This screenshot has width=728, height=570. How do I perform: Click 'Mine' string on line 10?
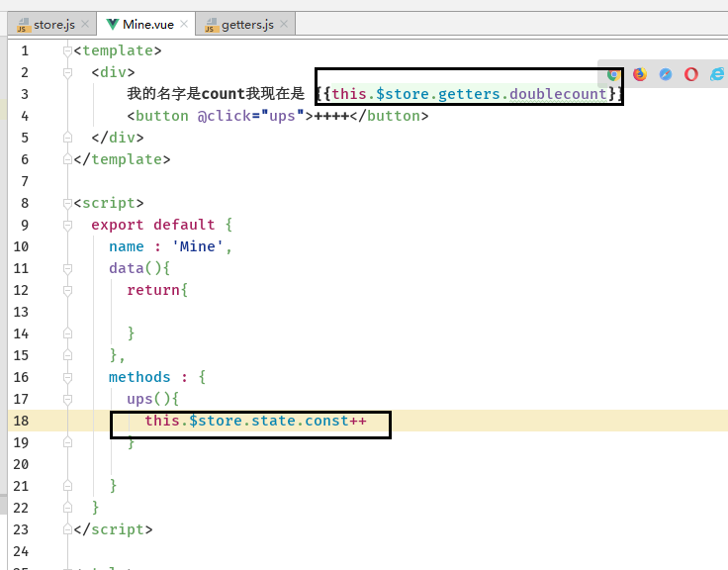tap(197, 246)
